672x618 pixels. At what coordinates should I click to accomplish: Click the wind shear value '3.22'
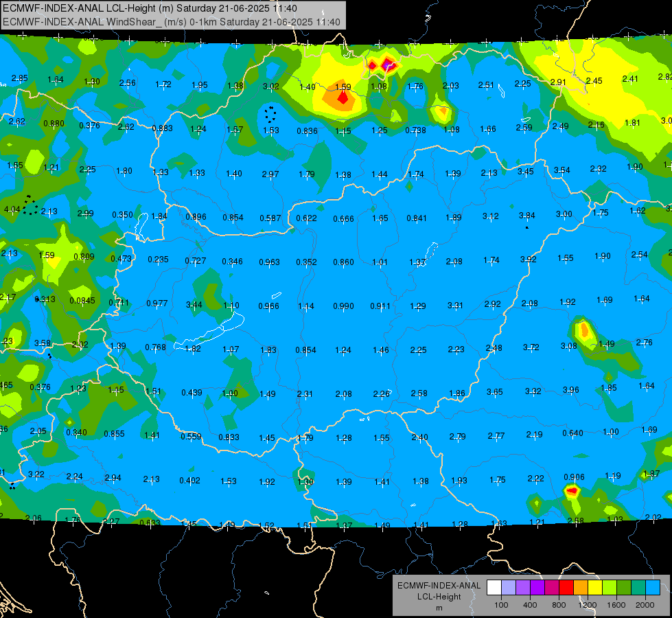[36, 474]
